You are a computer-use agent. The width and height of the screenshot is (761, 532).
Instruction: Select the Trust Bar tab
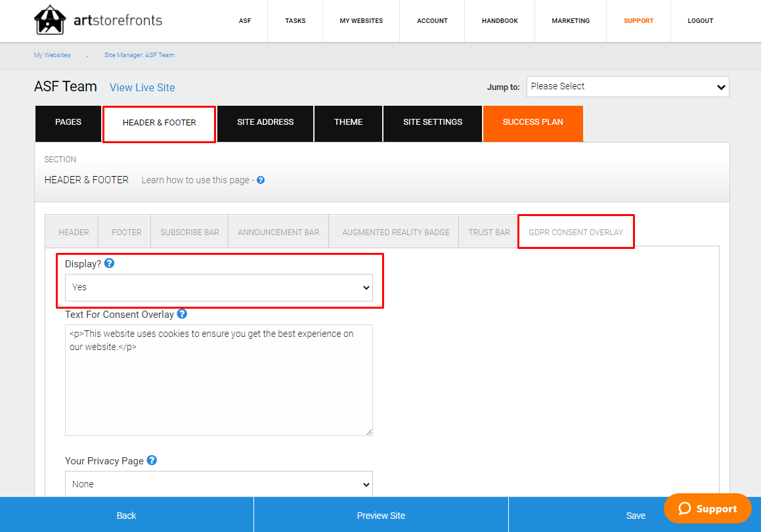coord(489,232)
